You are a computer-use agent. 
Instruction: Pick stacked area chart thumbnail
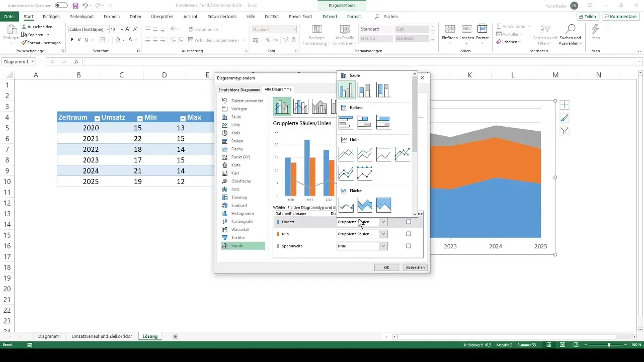(x=365, y=205)
